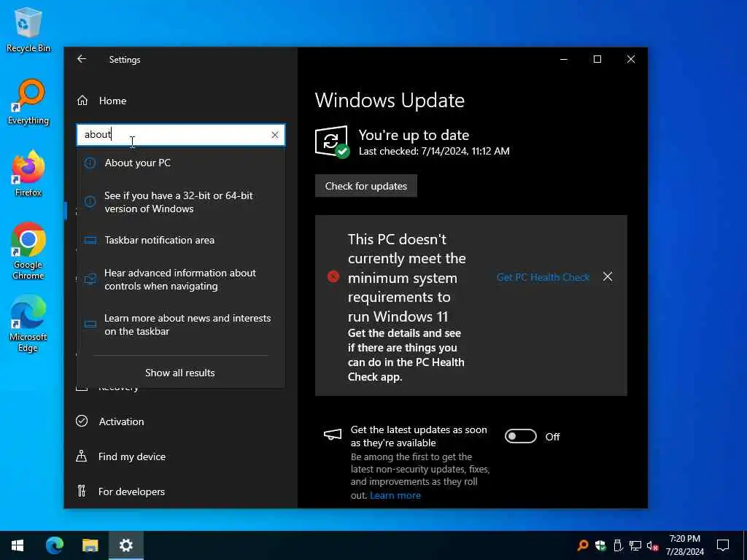The width and height of the screenshot is (747, 560).
Task: Click the back arrow in Settings
Action: point(82,59)
